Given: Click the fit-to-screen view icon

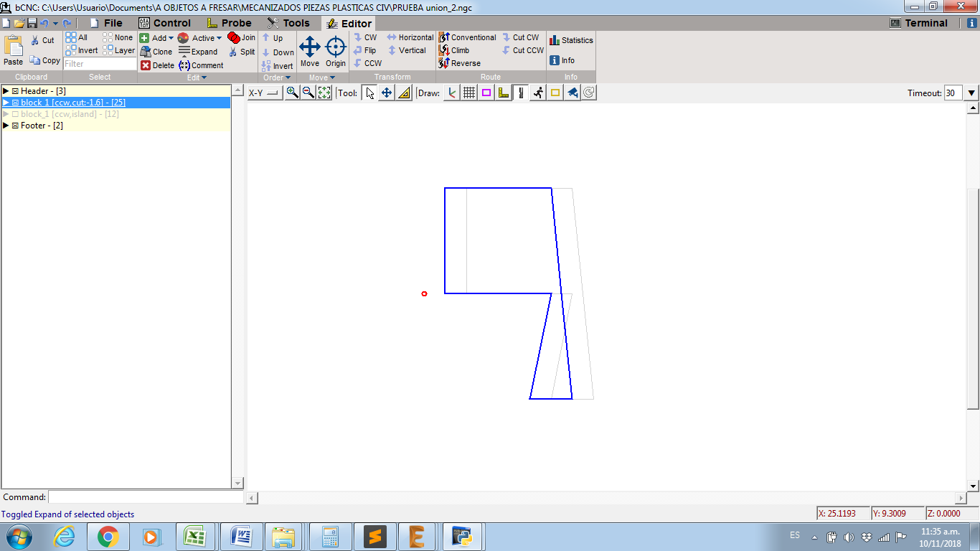Looking at the screenshot, I should pos(324,93).
